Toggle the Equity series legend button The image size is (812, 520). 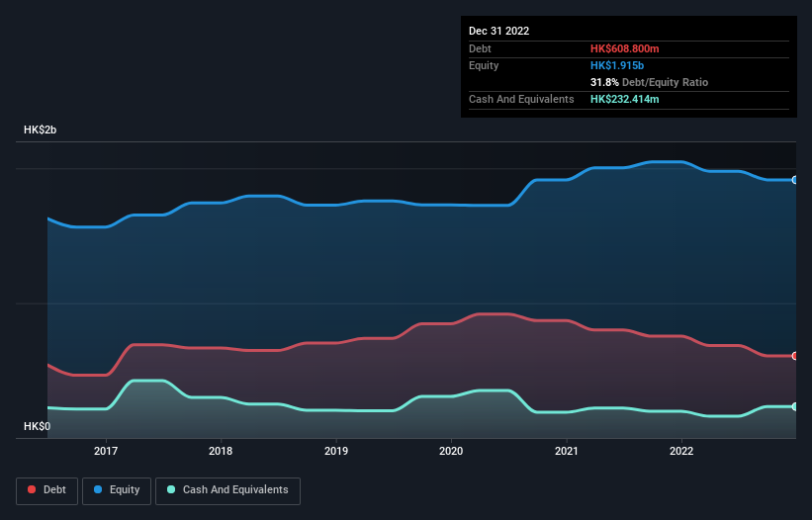(x=117, y=490)
